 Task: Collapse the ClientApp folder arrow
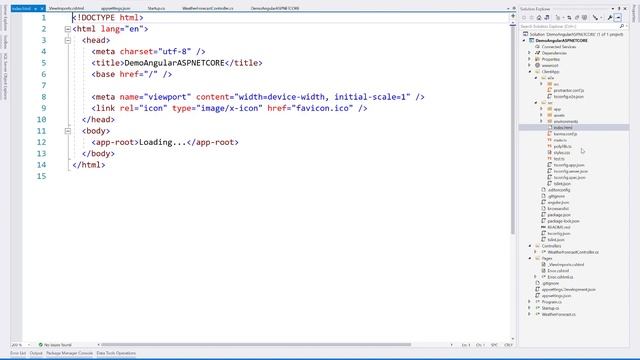pos(530,72)
